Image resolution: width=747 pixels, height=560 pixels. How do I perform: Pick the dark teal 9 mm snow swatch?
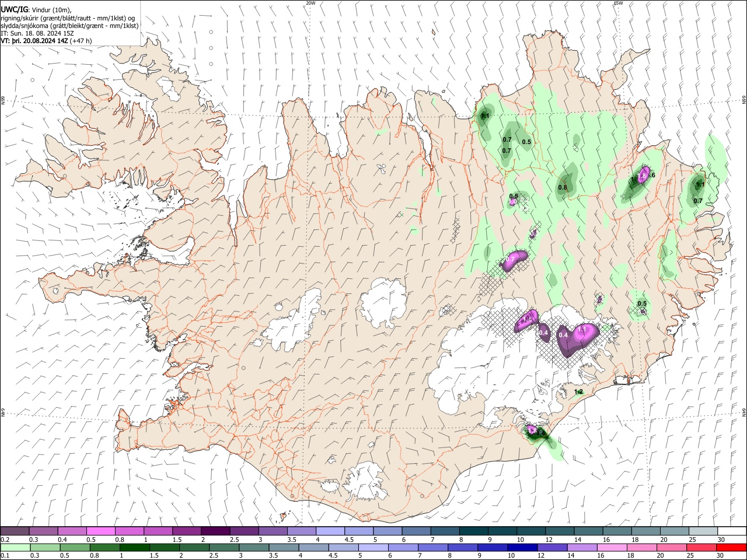point(502,531)
